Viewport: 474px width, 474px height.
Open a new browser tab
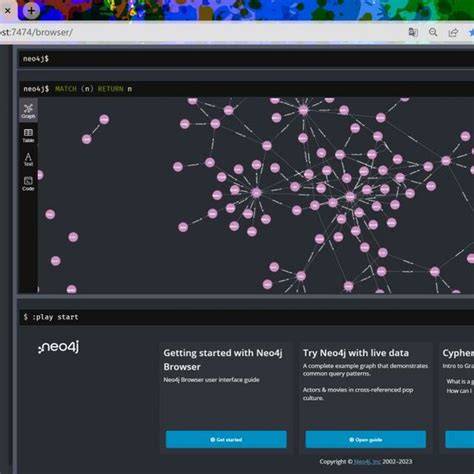[x=31, y=11]
